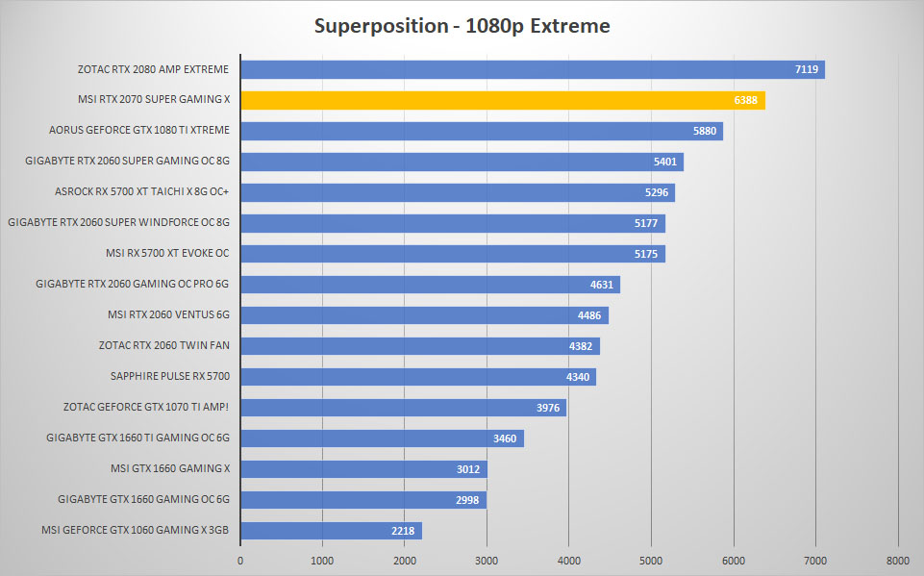
Task: Click the bar with value 5296
Action: coord(458,192)
